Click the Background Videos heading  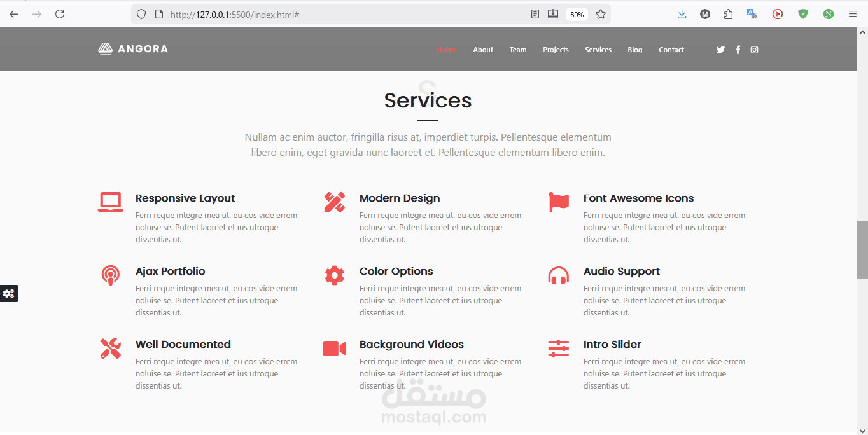tap(412, 345)
